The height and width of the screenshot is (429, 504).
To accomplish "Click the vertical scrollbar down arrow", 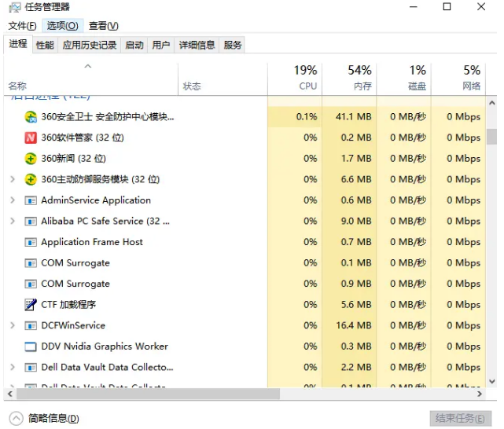I will [491, 382].
